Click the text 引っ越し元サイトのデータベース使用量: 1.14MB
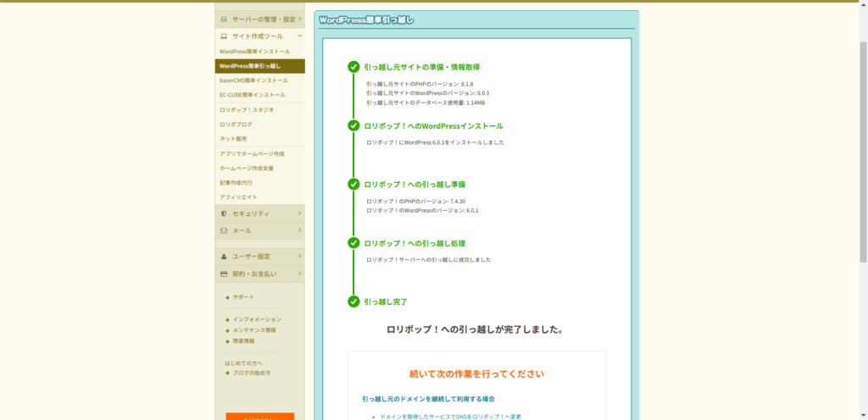 pyautogui.click(x=426, y=102)
